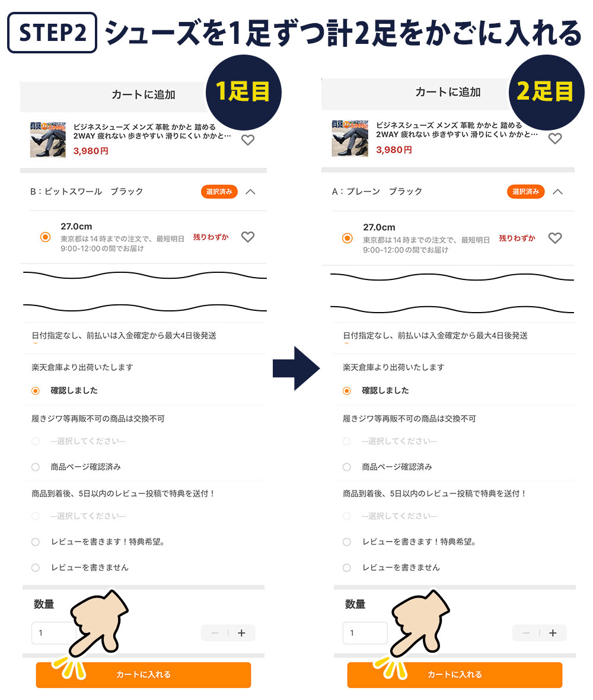Click heart icon beside left 27.0cm size option
The width and height of the screenshot is (593, 700).
pyautogui.click(x=248, y=237)
